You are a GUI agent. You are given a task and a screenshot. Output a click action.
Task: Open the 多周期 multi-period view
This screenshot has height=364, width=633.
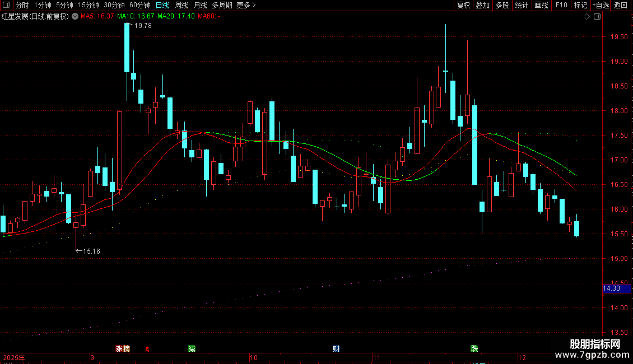click(x=222, y=5)
